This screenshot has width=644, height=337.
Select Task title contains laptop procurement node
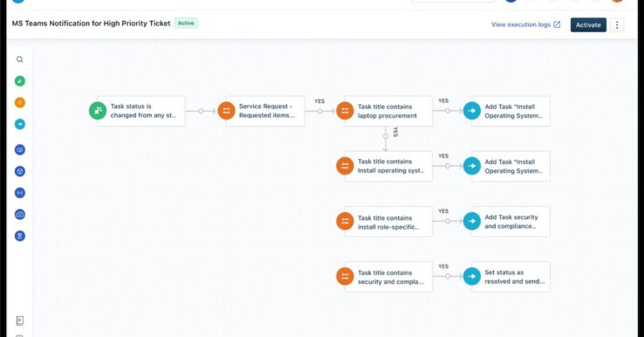click(388, 111)
